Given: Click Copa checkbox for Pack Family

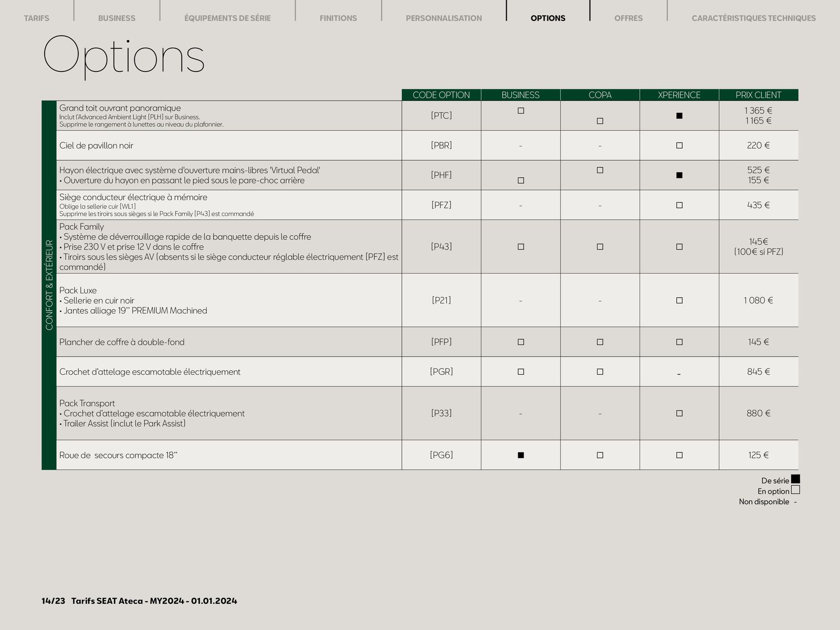Looking at the screenshot, I should 600,247.
